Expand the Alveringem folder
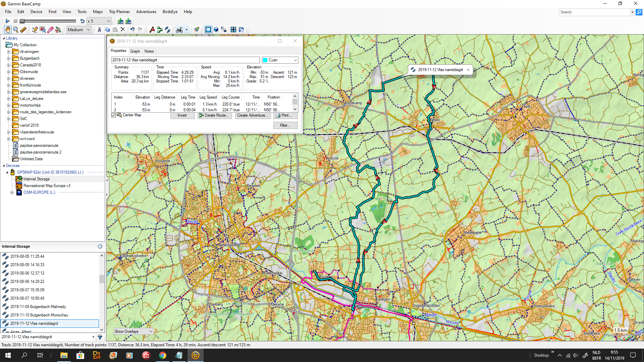Screen dimensions: 644x362 (9, 52)
